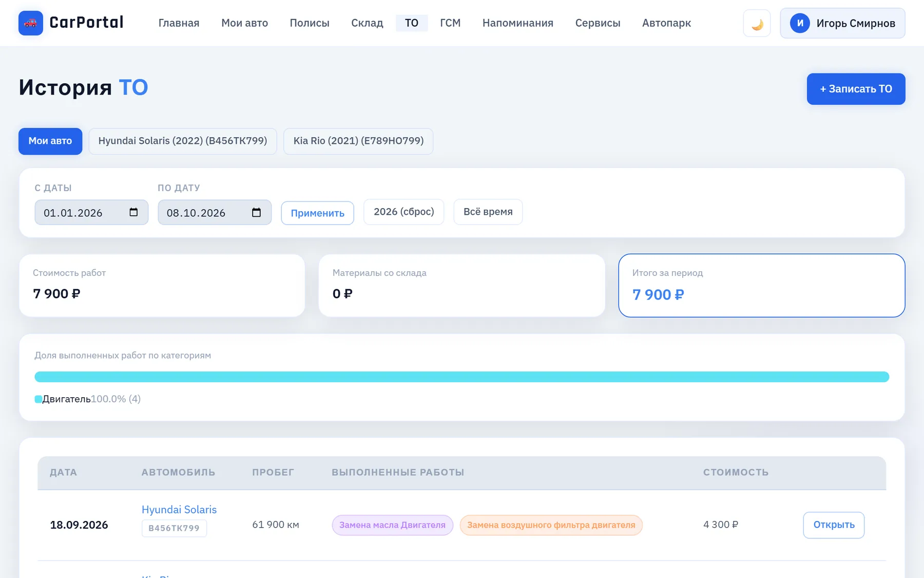
Task: Open Напоминания in top menu
Action: point(517,23)
